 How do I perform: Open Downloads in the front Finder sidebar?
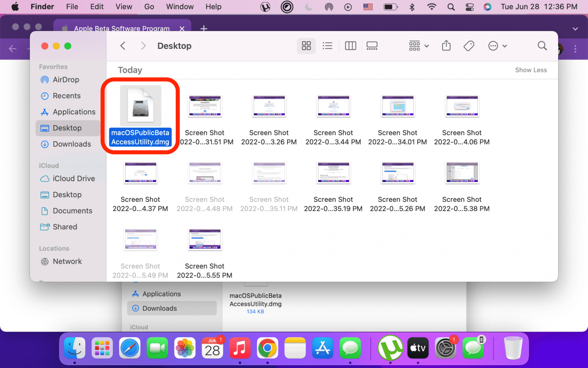[x=72, y=144]
